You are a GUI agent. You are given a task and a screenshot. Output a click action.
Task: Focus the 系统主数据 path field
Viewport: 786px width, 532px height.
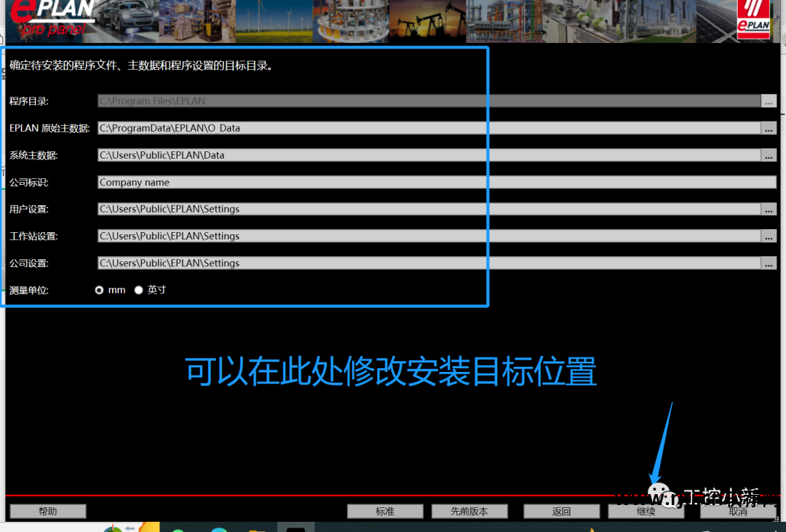(429, 155)
